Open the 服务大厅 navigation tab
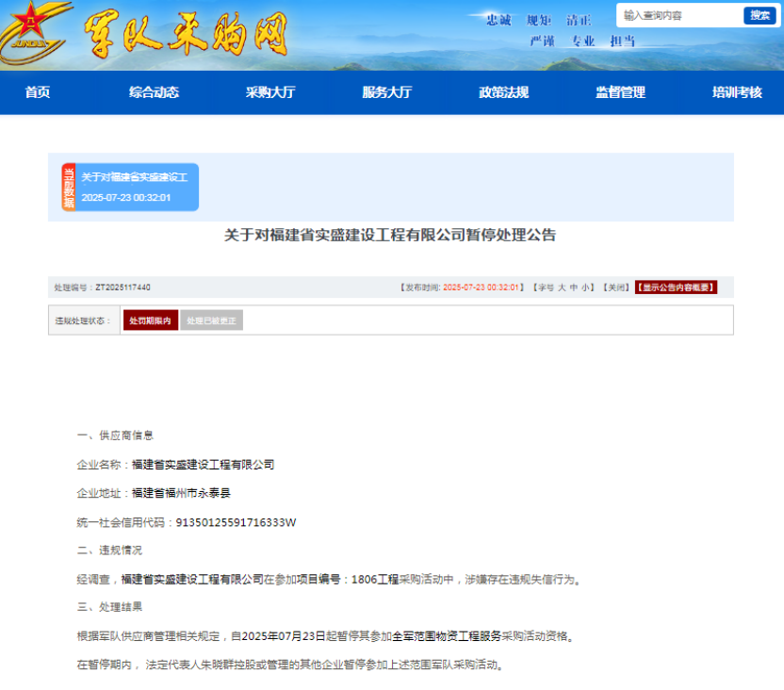The image size is (784, 690). coord(387,92)
